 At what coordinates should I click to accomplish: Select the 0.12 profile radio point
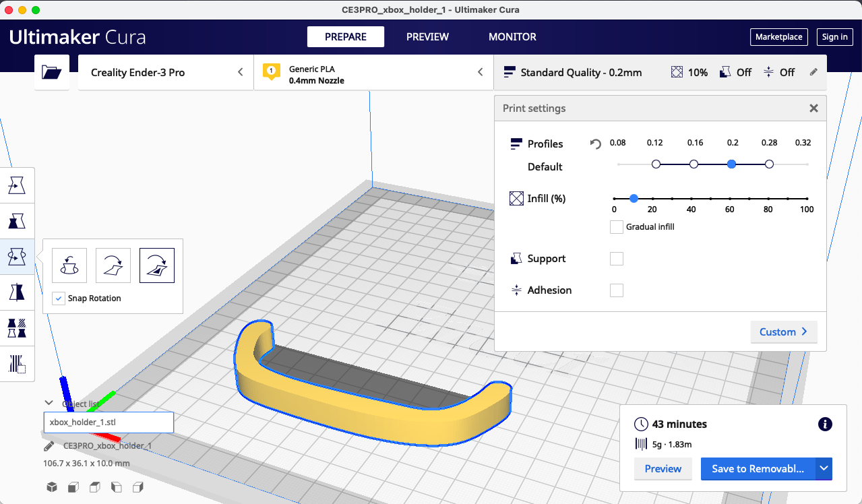click(656, 164)
